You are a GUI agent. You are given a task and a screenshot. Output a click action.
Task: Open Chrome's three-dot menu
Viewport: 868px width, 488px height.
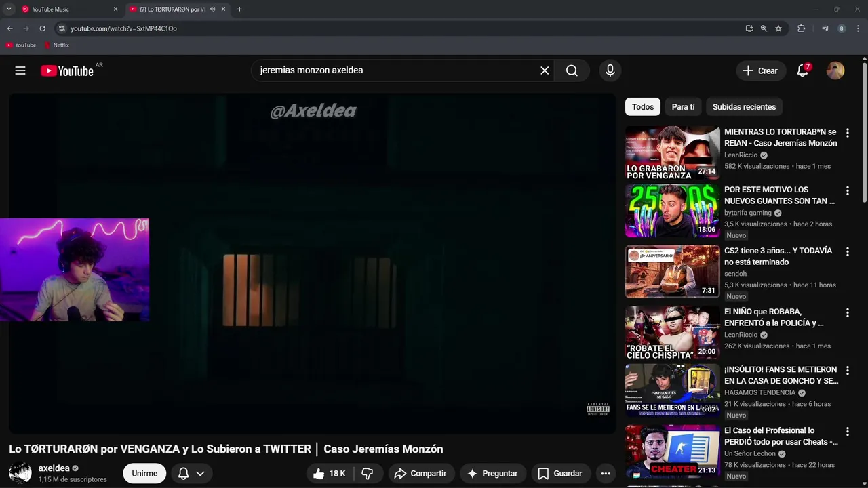858,28
